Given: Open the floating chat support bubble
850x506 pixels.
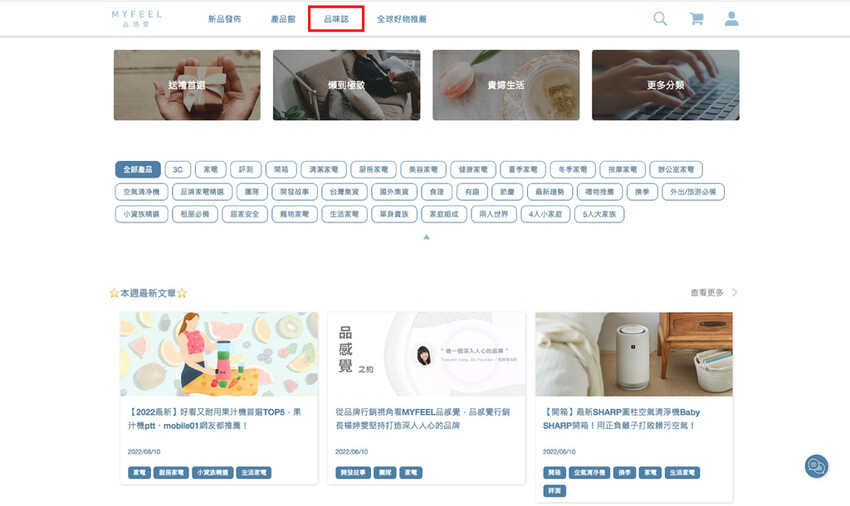Looking at the screenshot, I should click(816, 466).
